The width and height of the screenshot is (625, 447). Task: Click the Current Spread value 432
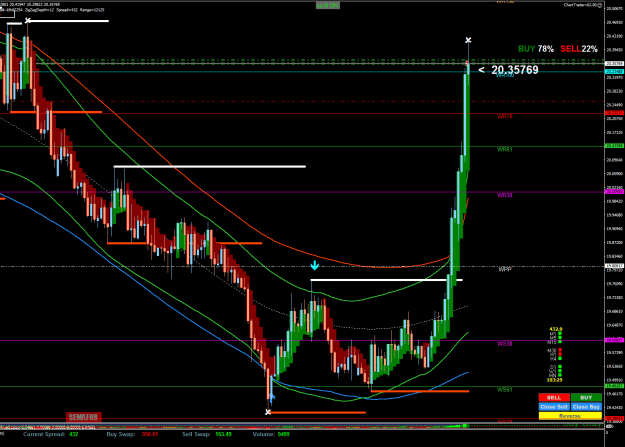73,434
